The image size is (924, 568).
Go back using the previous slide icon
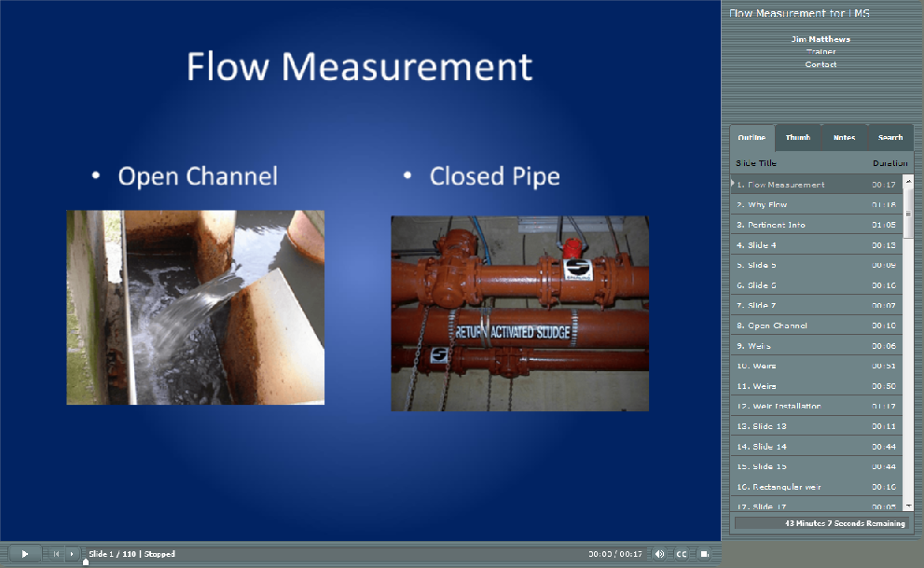click(55, 553)
